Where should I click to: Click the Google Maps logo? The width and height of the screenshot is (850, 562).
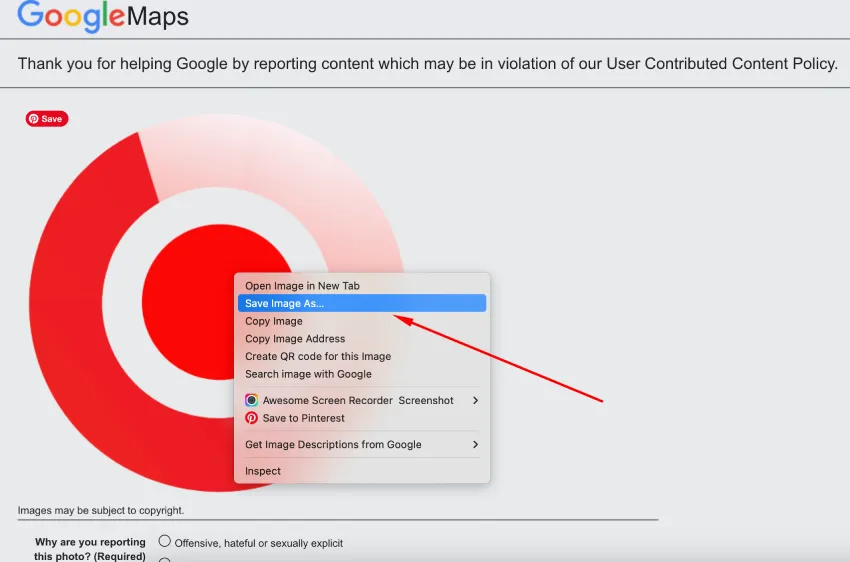point(103,16)
